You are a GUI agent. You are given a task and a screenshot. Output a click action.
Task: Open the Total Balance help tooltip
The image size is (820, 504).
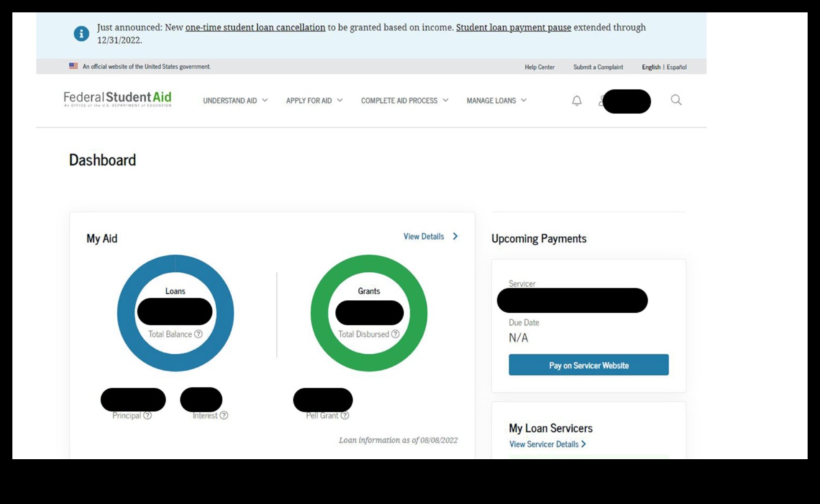point(198,334)
